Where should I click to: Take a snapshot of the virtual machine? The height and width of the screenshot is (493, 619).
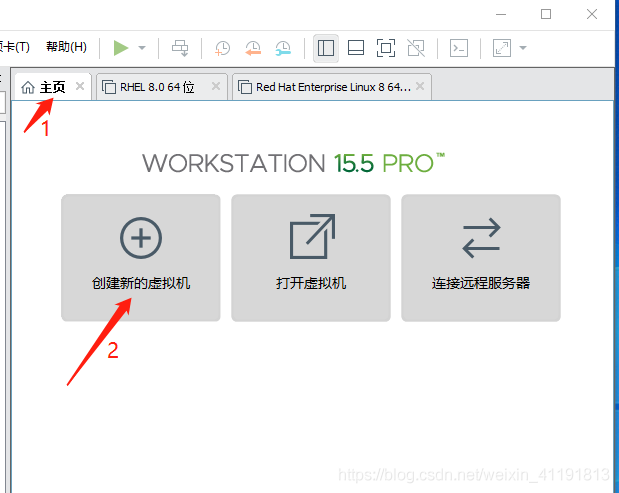coord(222,48)
